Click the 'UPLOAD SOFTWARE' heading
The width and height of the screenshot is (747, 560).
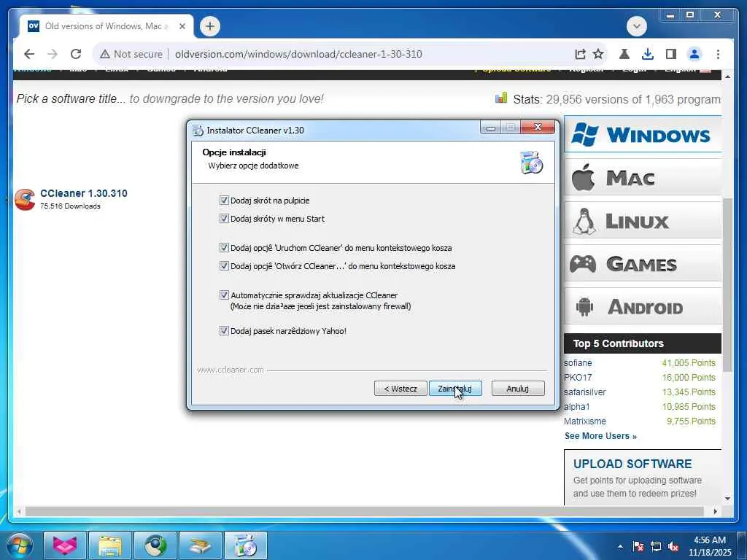pos(632,464)
